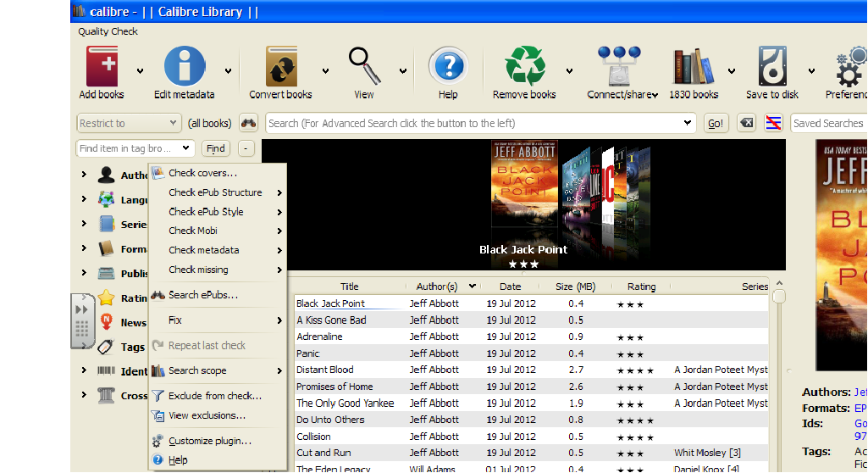The image size is (868, 473).
Task: Open Preferences gear icon
Action: (851, 66)
